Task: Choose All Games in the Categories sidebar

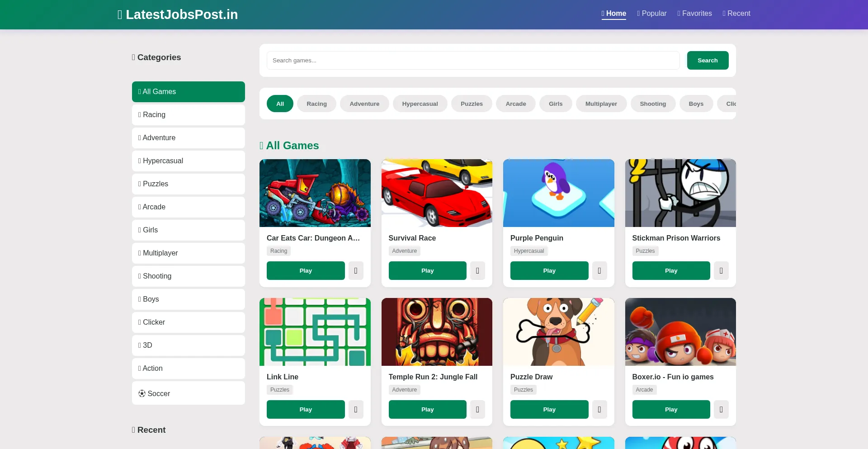Action: tap(189, 92)
